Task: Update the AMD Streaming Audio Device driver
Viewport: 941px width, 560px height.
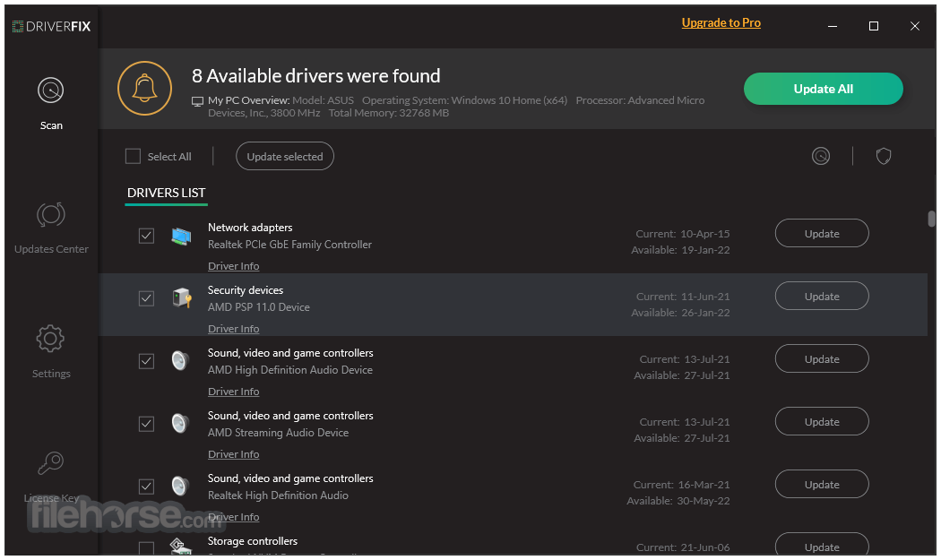Action: tap(822, 421)
